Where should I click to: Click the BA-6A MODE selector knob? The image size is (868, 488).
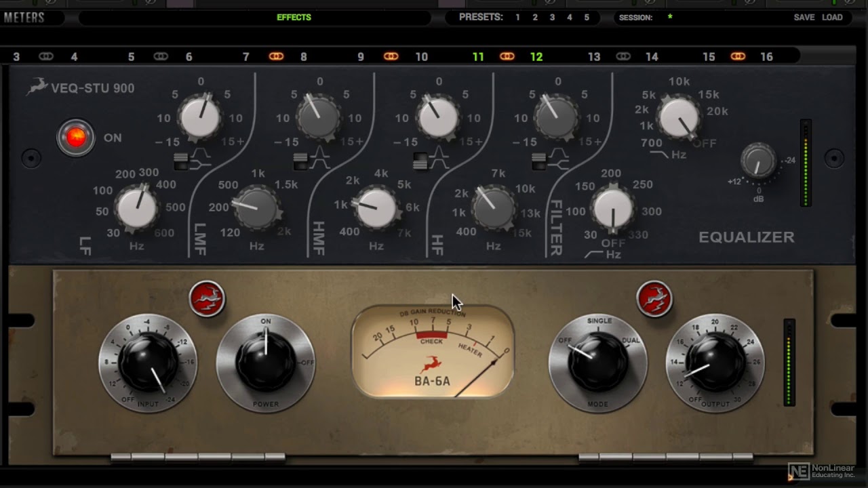(597, 363)
